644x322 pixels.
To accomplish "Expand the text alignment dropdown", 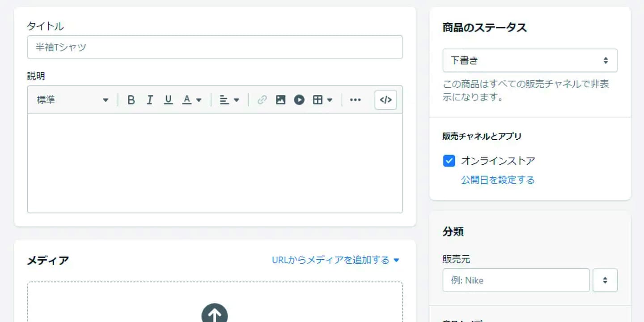I will tap(229, 100).
